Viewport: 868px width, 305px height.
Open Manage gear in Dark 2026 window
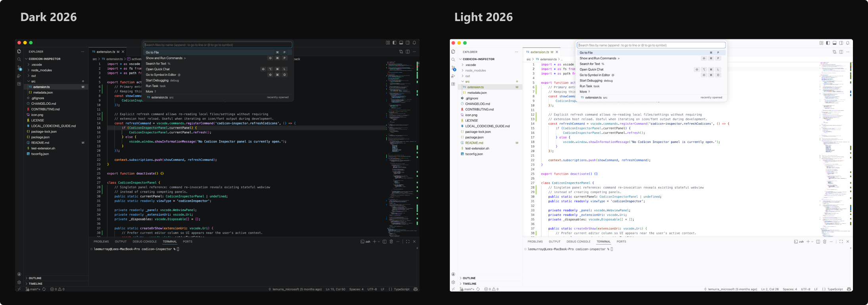pyautogui.click(x=19, y=282)
